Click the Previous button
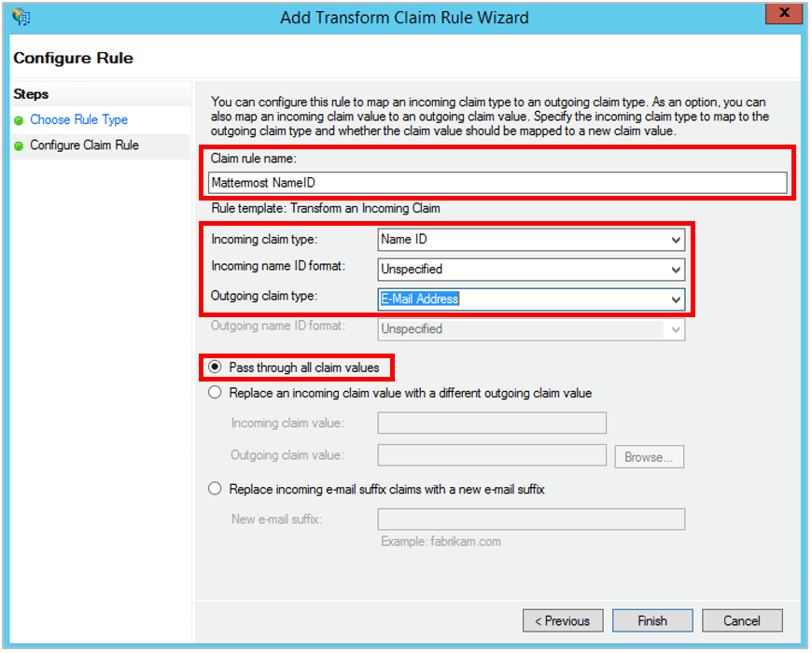812x653 pixels. point(563,620)
